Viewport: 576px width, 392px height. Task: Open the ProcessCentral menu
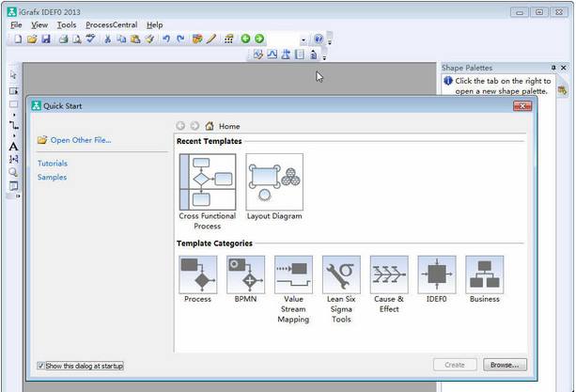111,25
